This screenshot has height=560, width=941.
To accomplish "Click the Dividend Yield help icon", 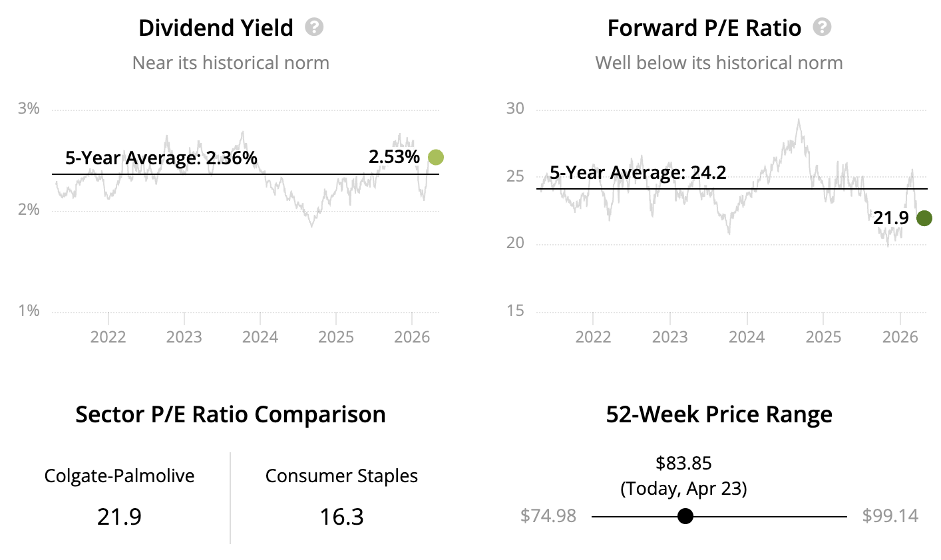I will (x=314, y=27).
